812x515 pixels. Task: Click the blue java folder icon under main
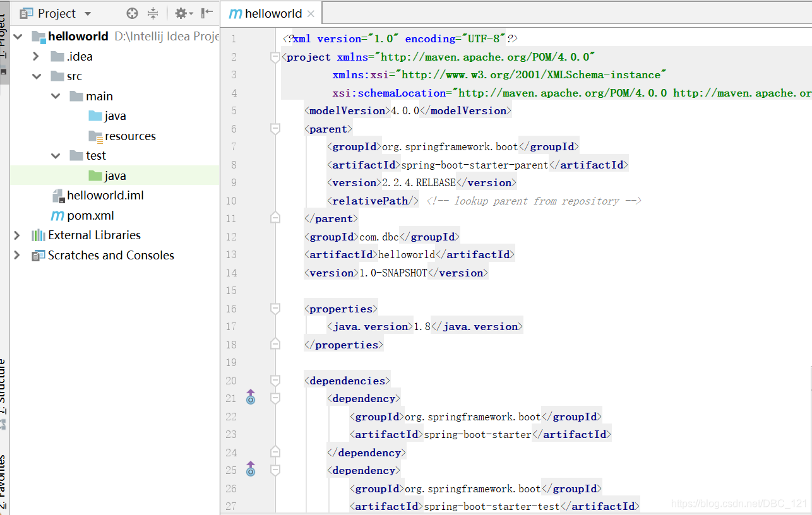[95, 116]
